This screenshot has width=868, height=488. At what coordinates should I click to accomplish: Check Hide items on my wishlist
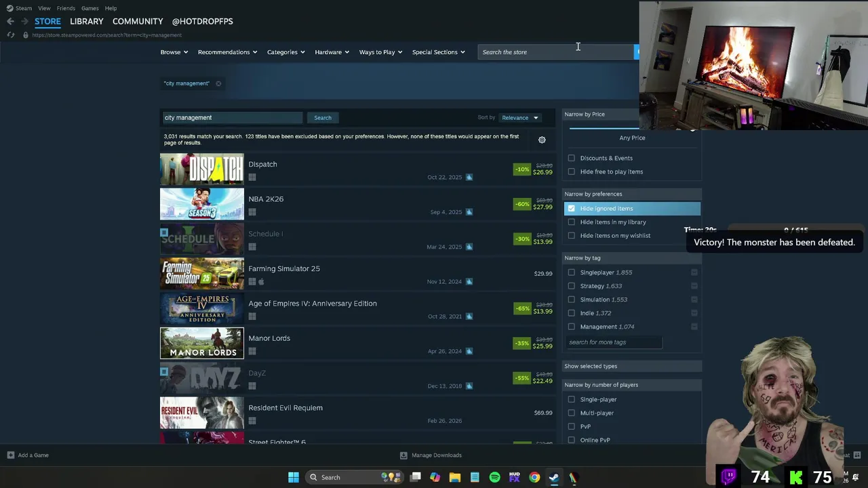571,235
